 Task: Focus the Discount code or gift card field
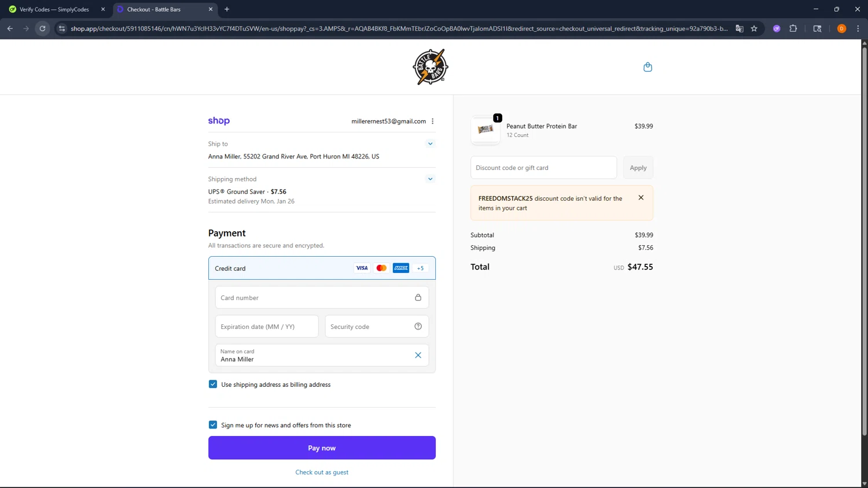click(543, 168)
